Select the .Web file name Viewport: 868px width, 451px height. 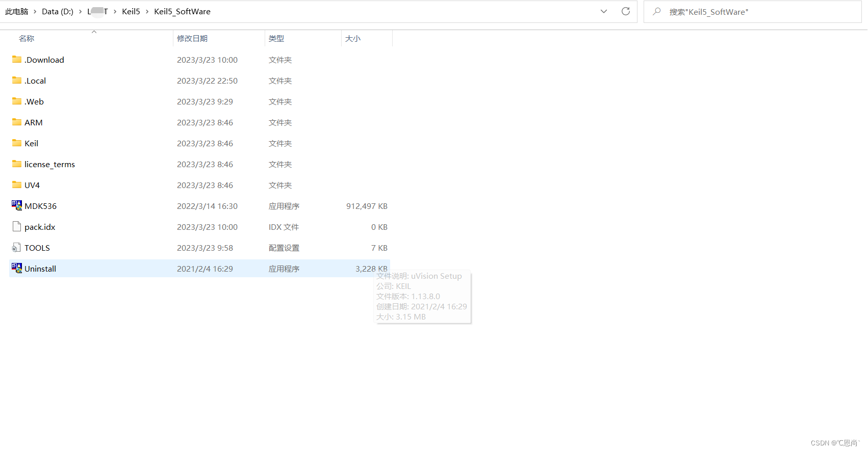(x=34, y=101)
